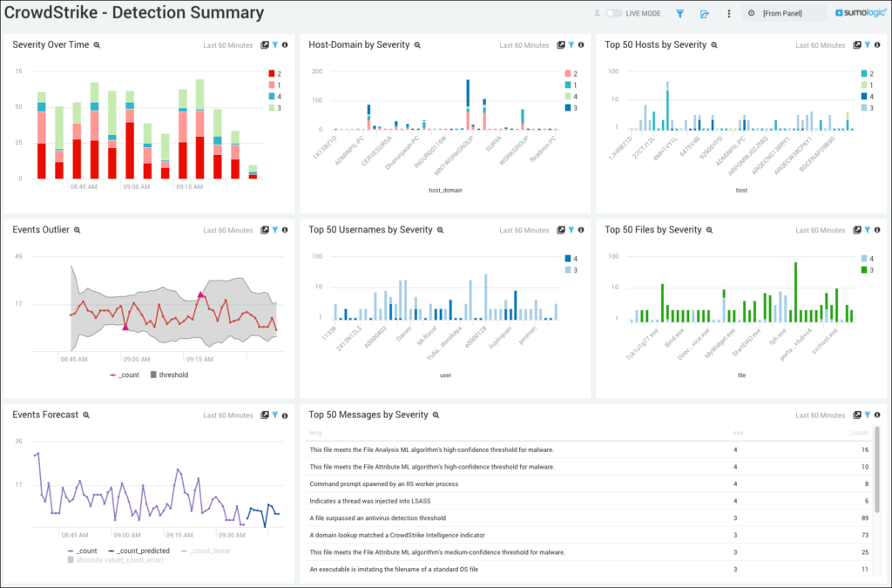The width and height of the screenshot is (892, 588).
Task: Click magnifier icon next to Host-Domain by Severity
Action: (417, 45)
